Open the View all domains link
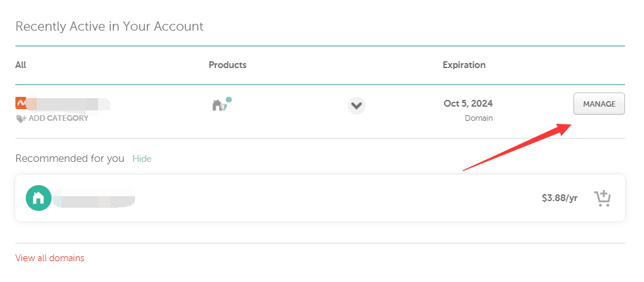 [x=50, y=258]
